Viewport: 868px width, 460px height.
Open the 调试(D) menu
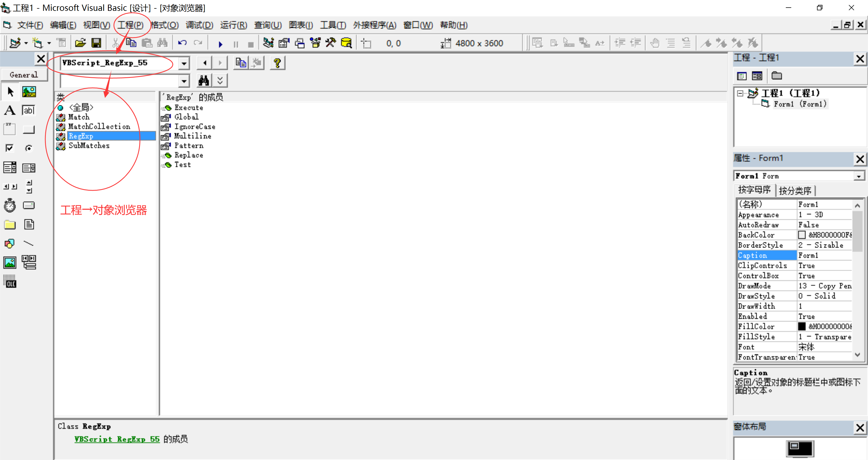(x=199, y=25)
